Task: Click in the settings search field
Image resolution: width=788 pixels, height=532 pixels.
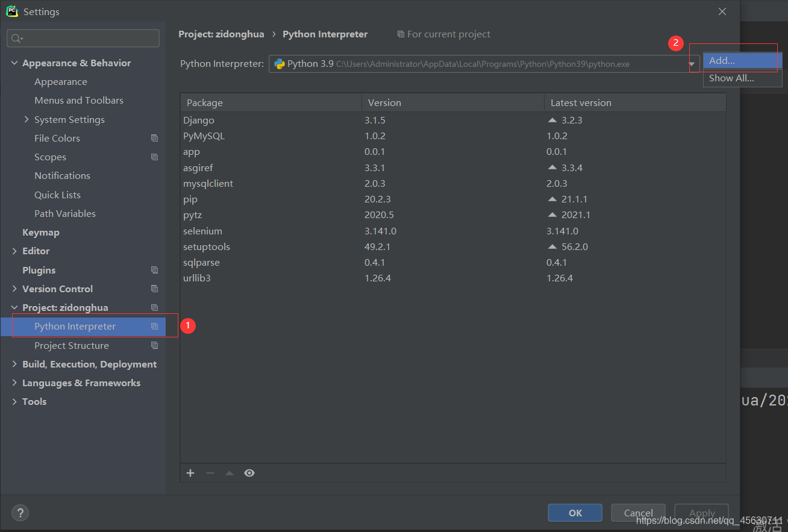Action: 83,39
